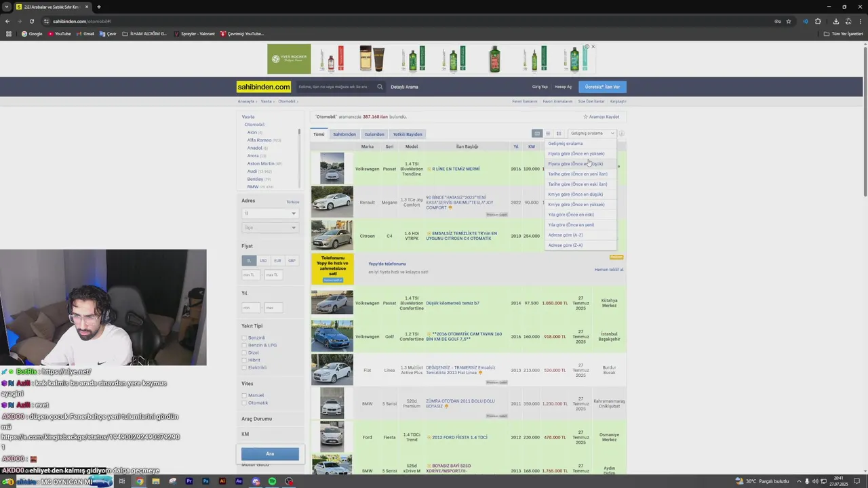Switch to the compact list view icon
Viewport: 868px width, 488px height.
click(548, 134)
